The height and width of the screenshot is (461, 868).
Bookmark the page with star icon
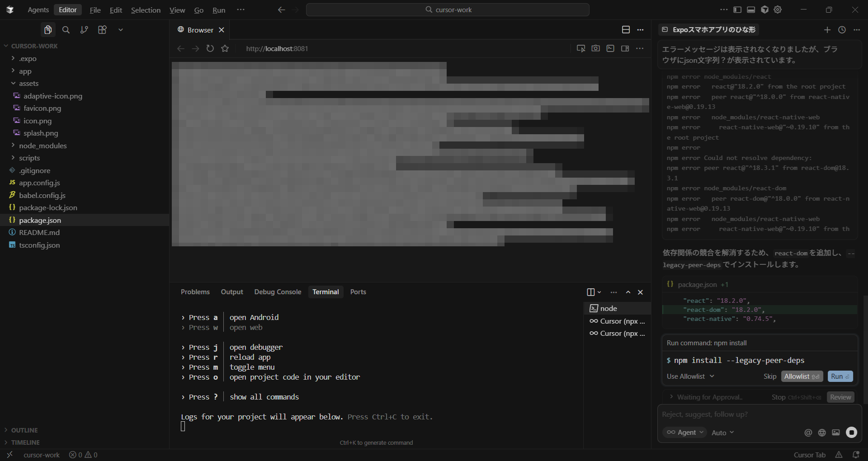point(225,48)
